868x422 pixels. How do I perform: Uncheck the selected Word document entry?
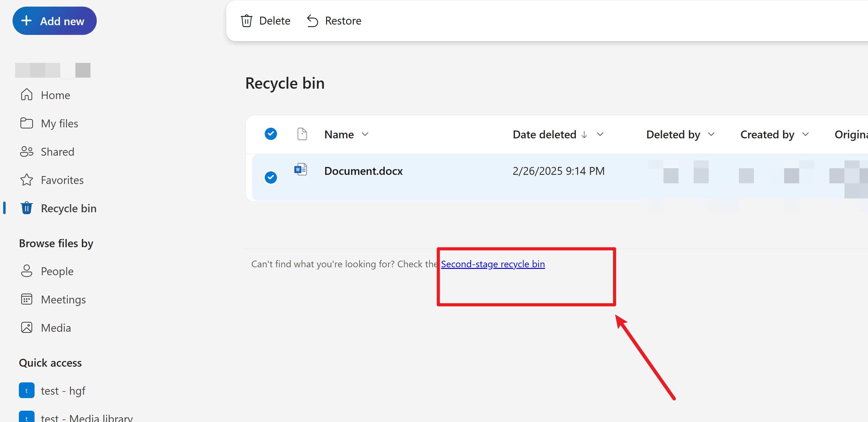tap(271, 177)
